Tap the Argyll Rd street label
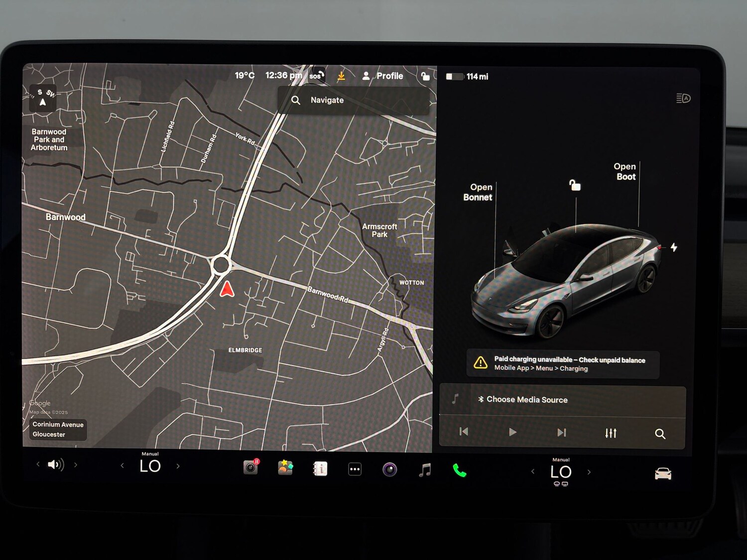This screenshot has height=560, width=747. 382,340
